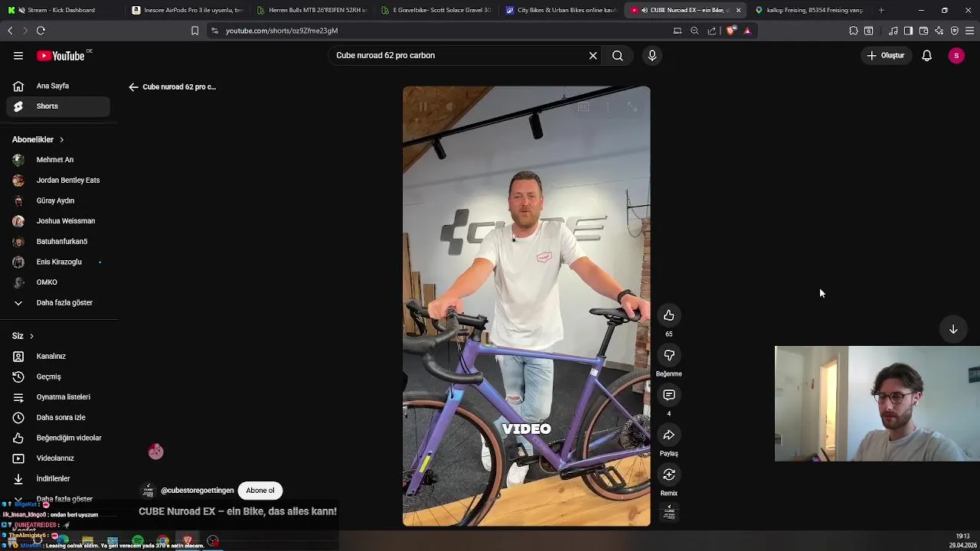Run search with the magnifier button
This screenshot has height=551, width=980.
[618, 55]
